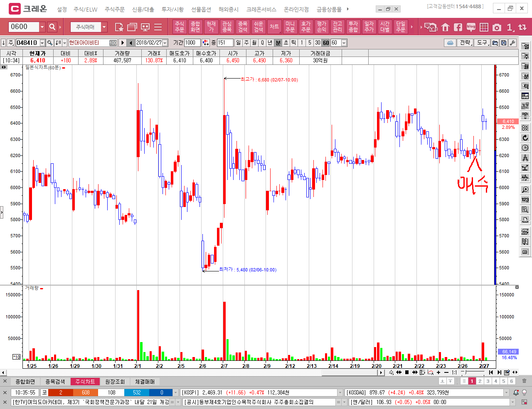This screenshot has height=409, width=532.
Task: Click the chat messenger icon in toolbar
Action: point(431,27)
